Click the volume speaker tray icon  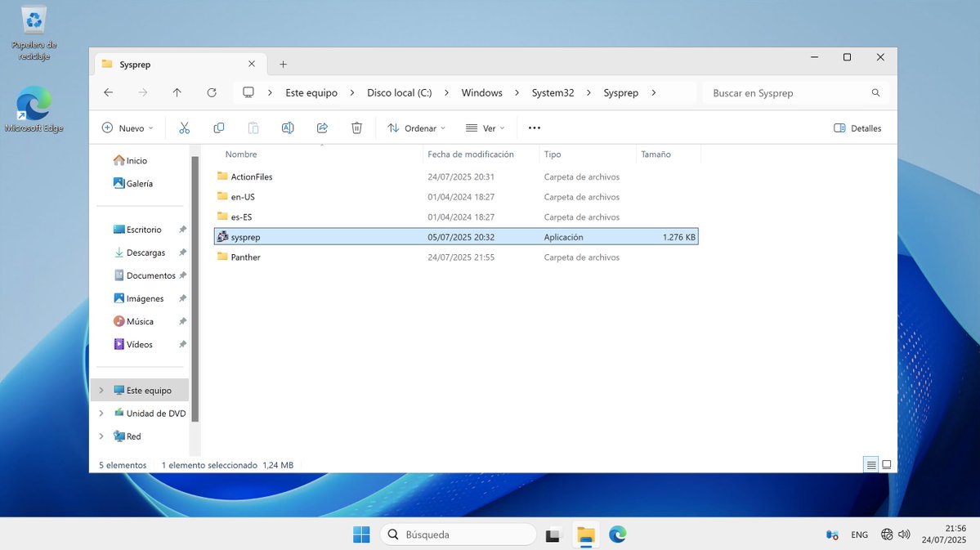904,534
